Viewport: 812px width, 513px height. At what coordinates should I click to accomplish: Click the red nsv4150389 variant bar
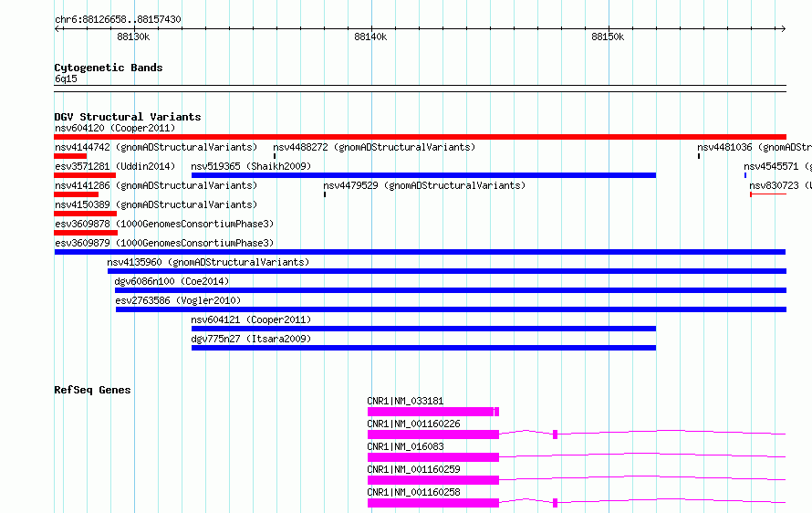point(86,214)
